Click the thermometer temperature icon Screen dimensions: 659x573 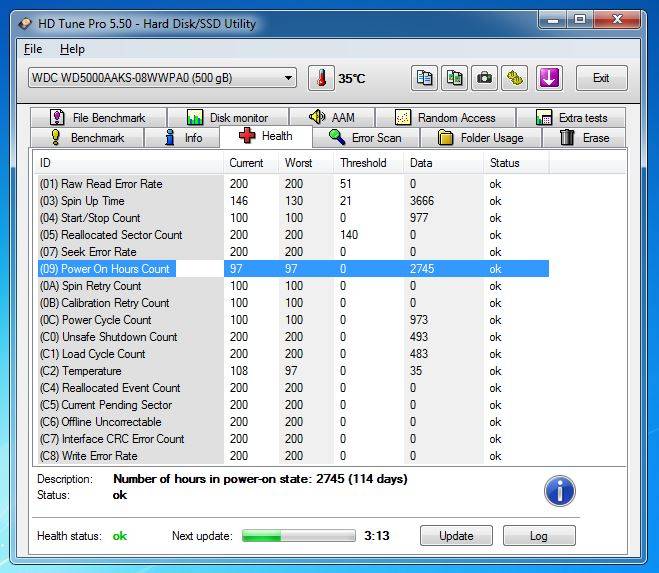322,78
